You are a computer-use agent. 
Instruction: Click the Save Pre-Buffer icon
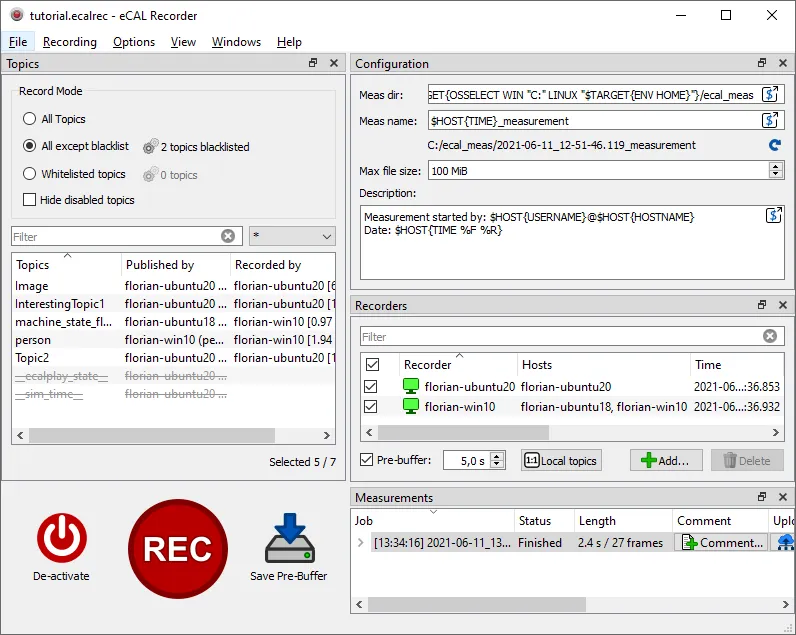tap(289, 538)
